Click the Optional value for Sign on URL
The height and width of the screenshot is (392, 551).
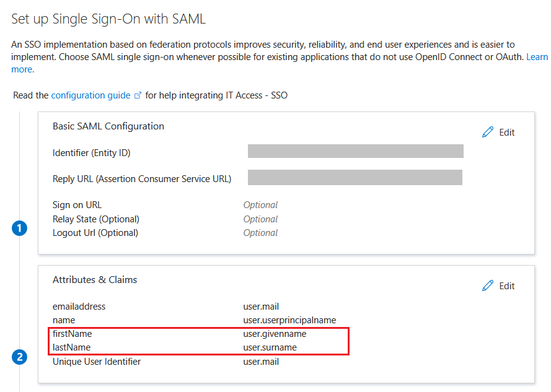click(x=260, y=205)
